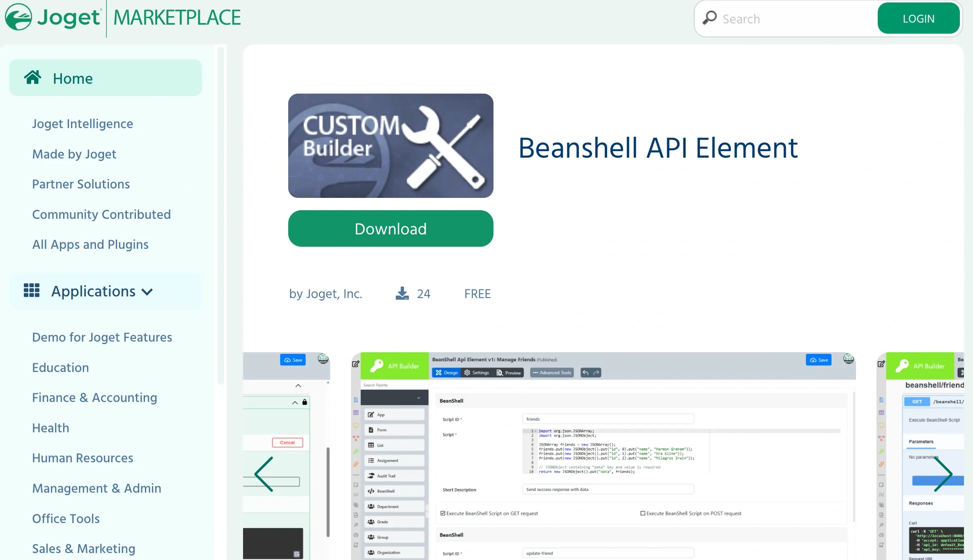This screenshot has width=973, height=560.
Task: Click the sidebar vertical scrollbar
Action: [x=220, y=216]
